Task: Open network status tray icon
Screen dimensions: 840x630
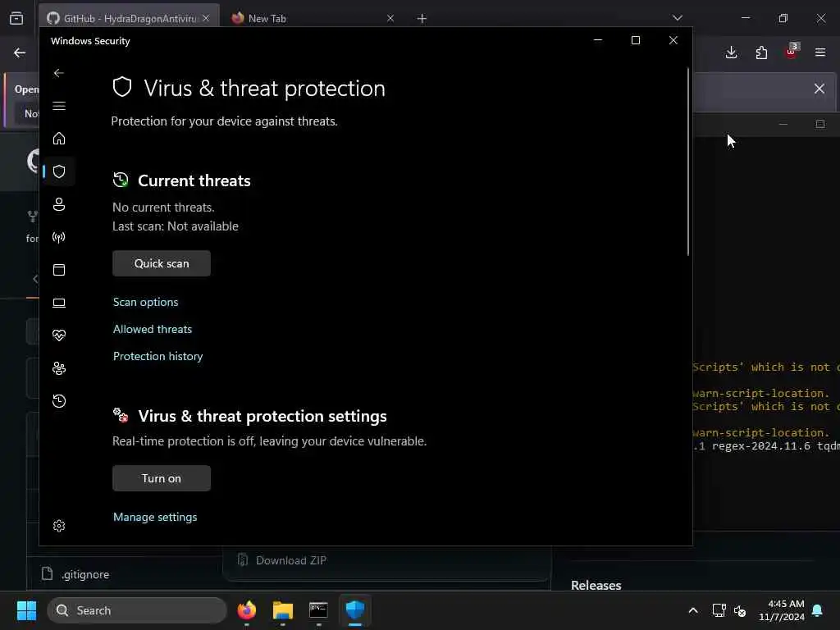Action: point(719,610)
